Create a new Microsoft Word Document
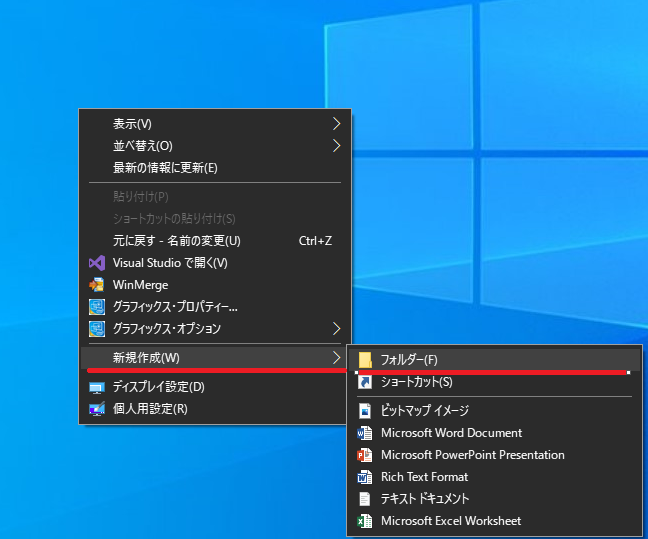The image size is (648, 539). pos(494,433)
